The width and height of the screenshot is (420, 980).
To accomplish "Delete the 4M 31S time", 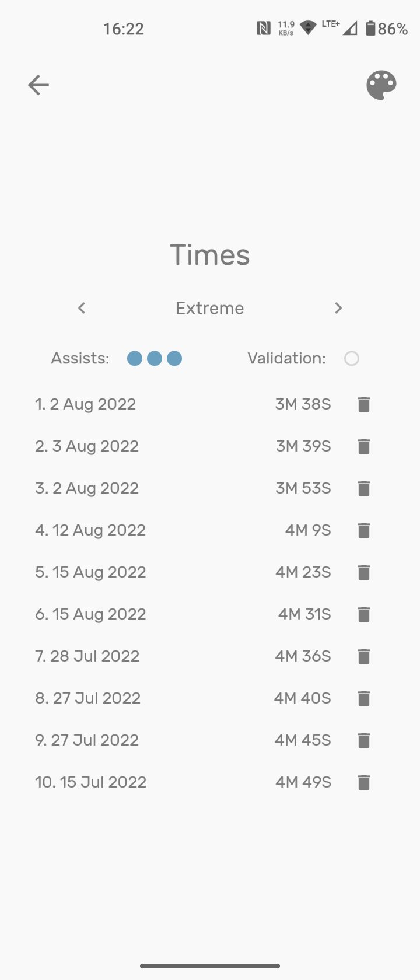I will 364,614.
